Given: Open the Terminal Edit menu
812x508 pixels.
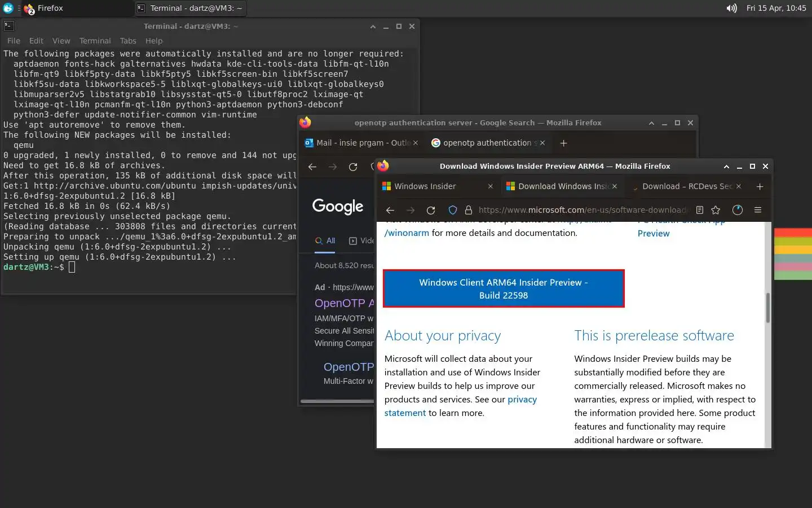Looking at the screenshot, I should pos(36,41).
